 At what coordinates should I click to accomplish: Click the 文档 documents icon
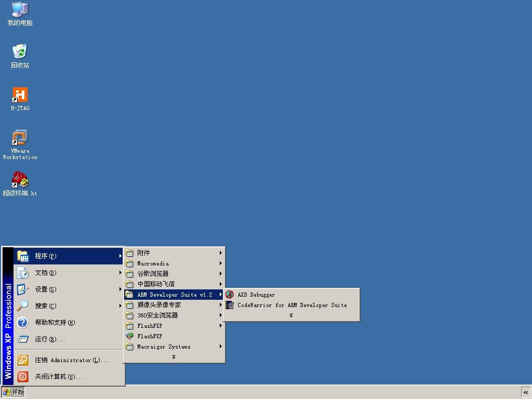[x=23, y=273]
